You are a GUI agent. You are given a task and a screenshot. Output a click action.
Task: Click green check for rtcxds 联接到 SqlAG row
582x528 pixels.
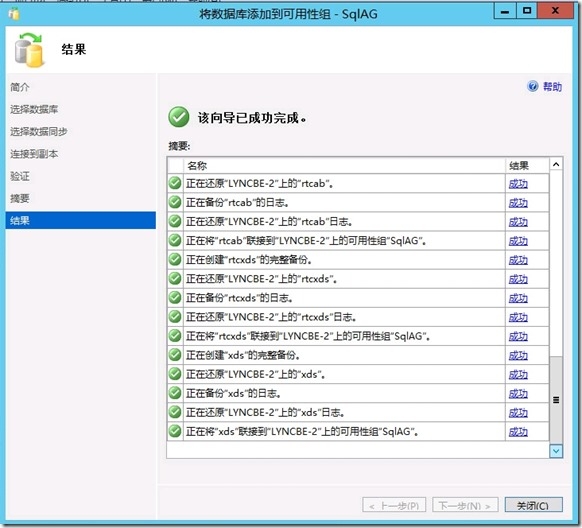coord(175,336)
